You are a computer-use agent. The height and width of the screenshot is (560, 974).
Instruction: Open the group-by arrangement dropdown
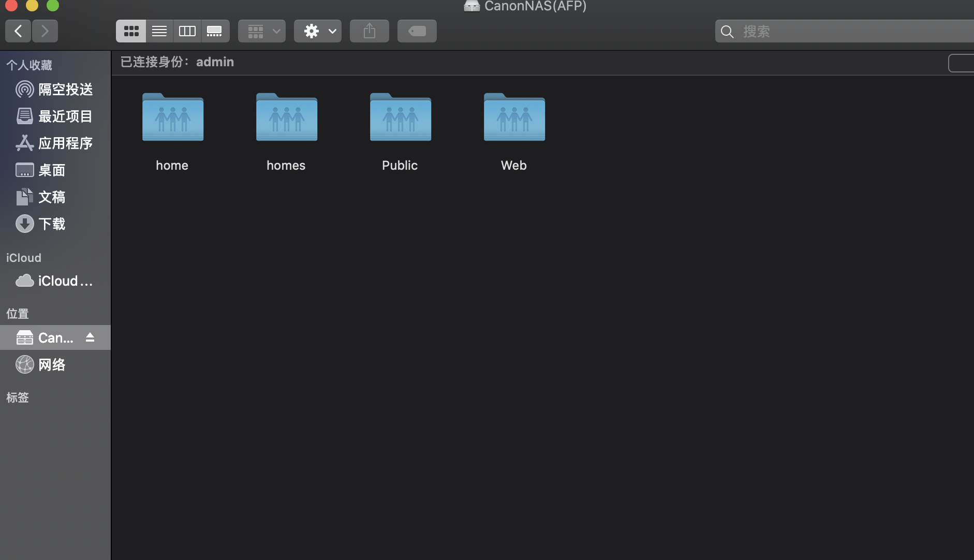tap(262, 31)
